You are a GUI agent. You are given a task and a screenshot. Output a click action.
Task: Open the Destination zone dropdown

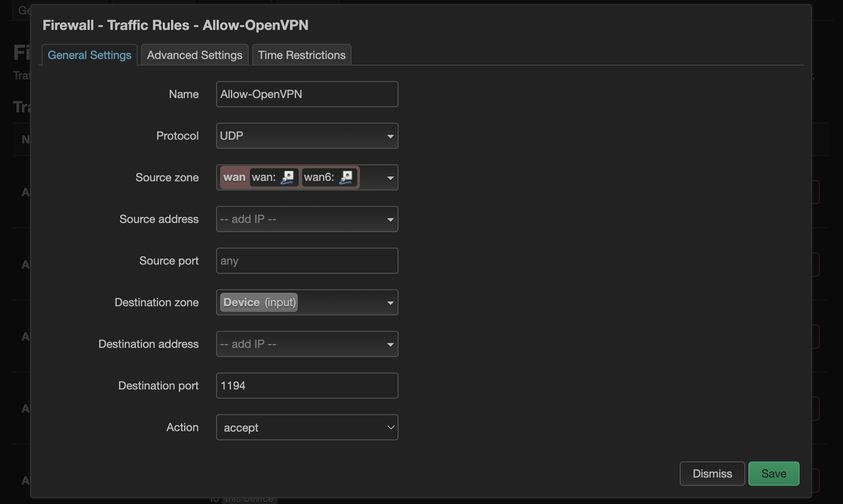pyautogui.click(x=307, y=302)
